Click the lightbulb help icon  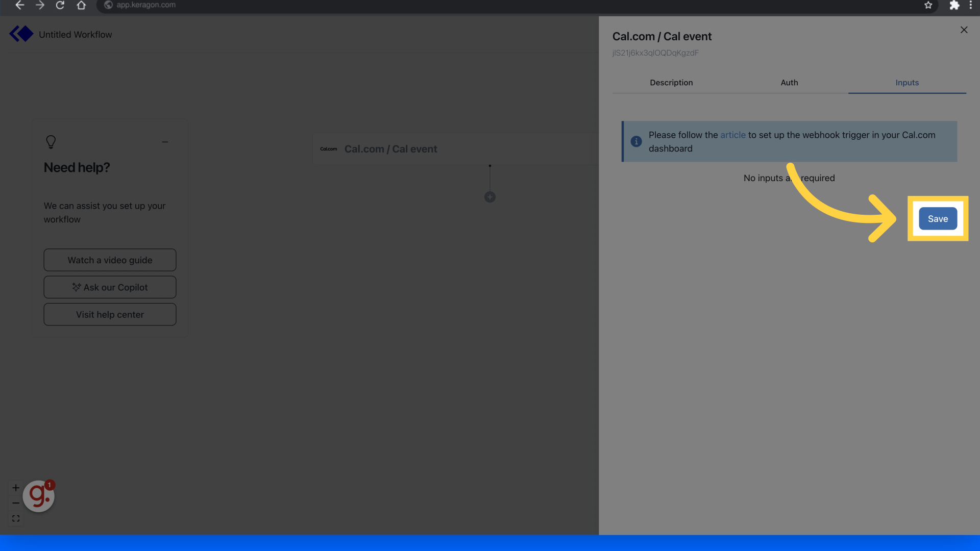point(51,142)
